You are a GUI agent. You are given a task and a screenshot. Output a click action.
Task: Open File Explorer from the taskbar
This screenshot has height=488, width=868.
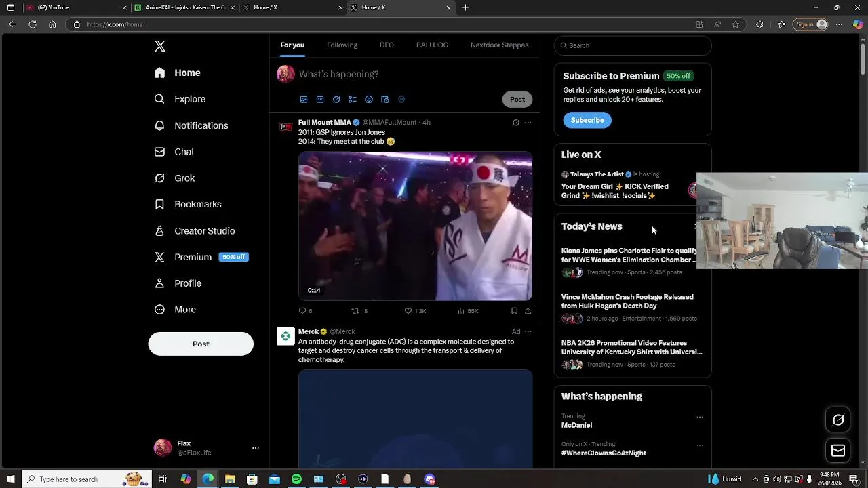pos(230,479)
